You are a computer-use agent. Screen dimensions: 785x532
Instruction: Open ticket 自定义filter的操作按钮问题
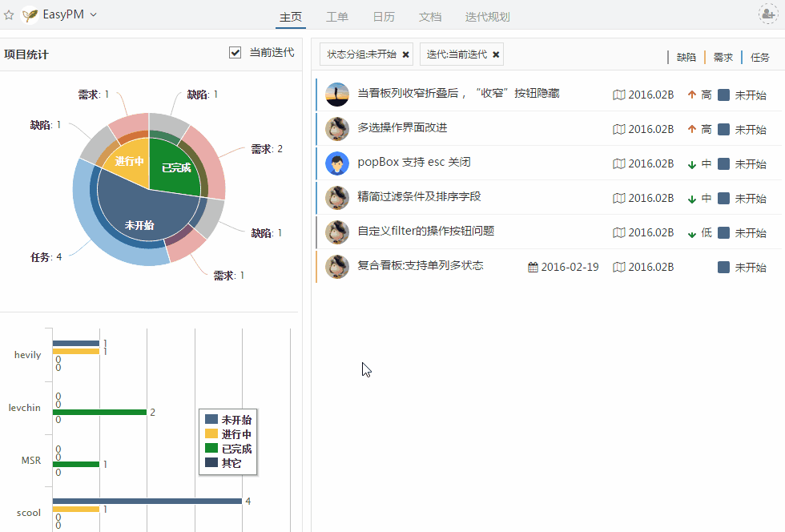425,231
